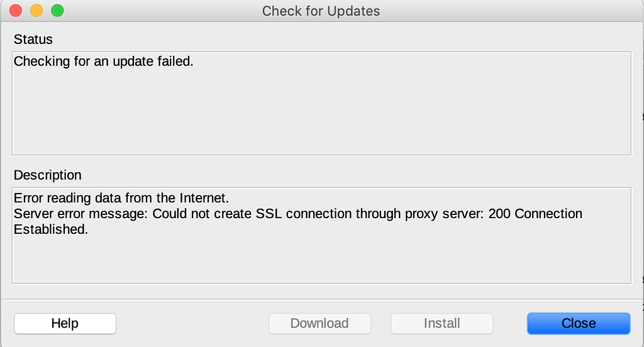Select the 'Checking for an update failed.' text

click(x=104, y=62)
